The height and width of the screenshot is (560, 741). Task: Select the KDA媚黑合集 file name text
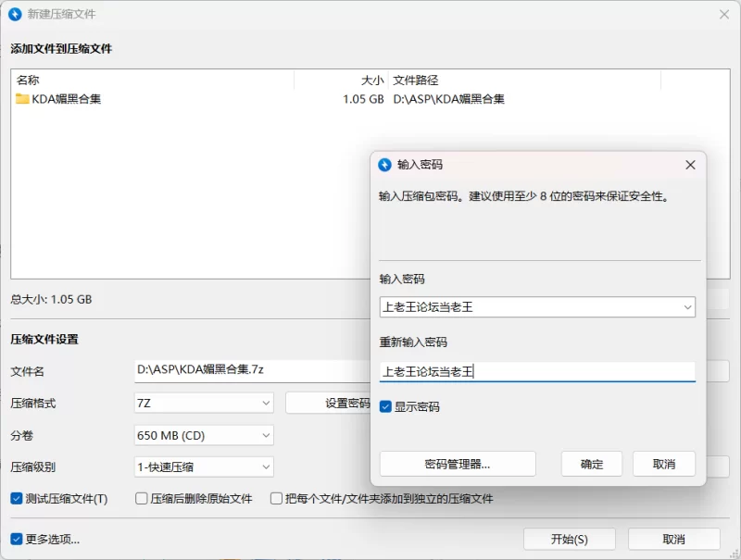pyautogui.click(x=66, y=99)
